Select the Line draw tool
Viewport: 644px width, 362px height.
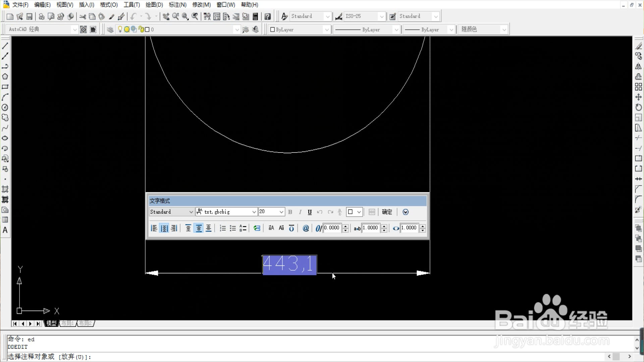(5, 46)
